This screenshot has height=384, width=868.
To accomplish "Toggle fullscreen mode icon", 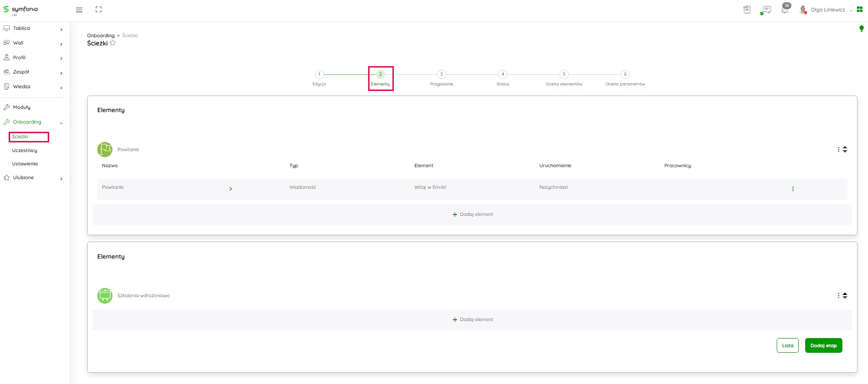I will pos(98,10).
